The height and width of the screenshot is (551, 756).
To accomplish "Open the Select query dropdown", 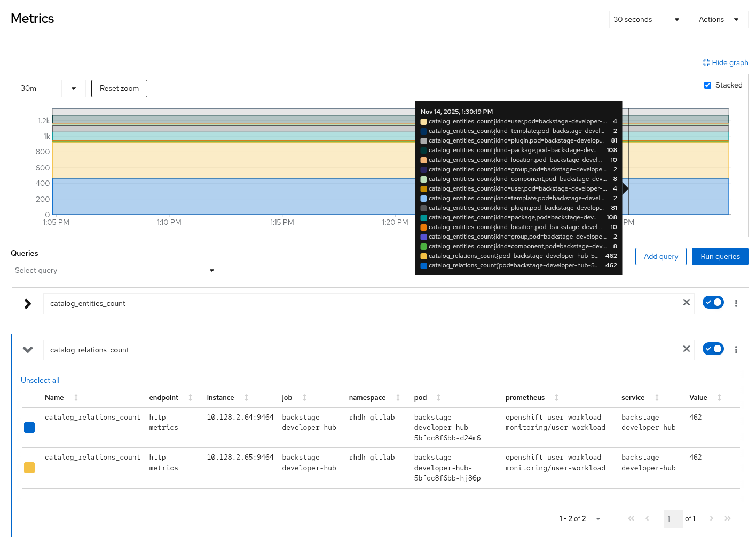I will coord(117,270).
